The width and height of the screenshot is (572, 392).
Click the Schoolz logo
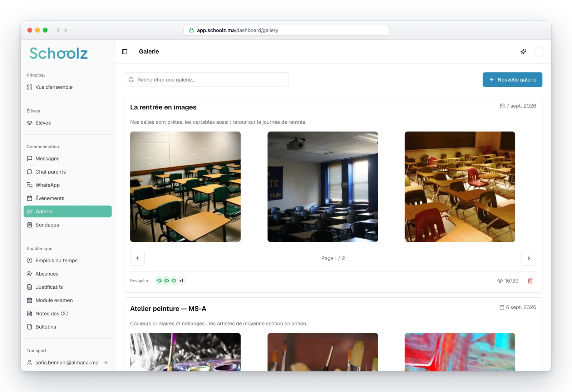tap(59, 54)
